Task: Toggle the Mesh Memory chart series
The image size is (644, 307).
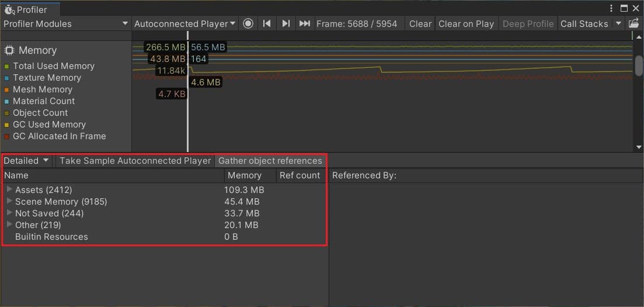Action: point(7,90)
